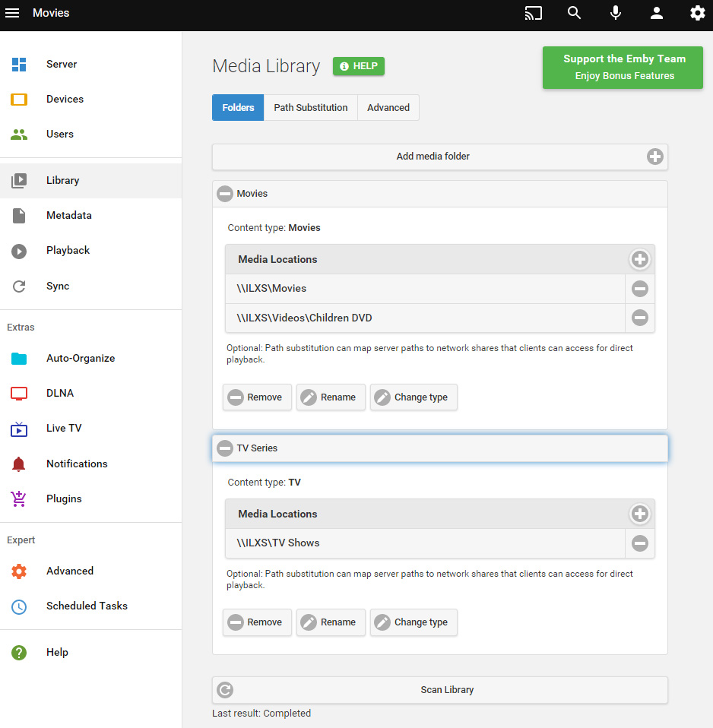Open the user profile icon
The height and width of the screenshot is (728, 713).
[x=657, y=13]
